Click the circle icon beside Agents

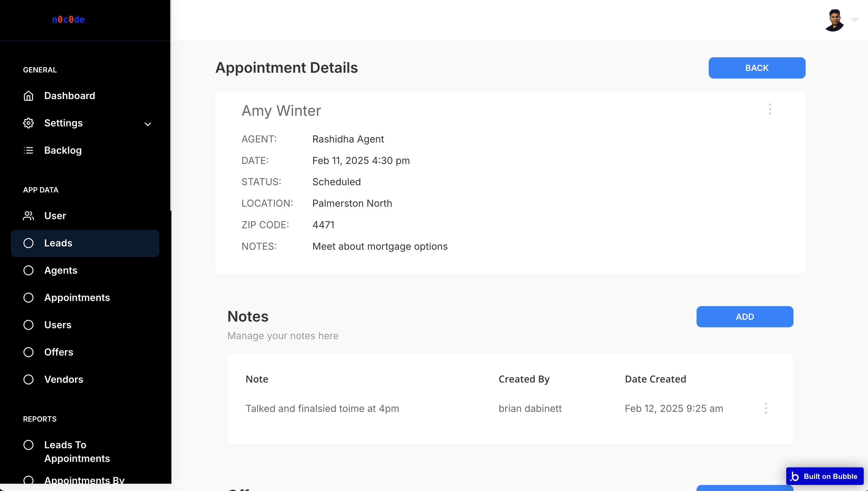tap(28, 270)
